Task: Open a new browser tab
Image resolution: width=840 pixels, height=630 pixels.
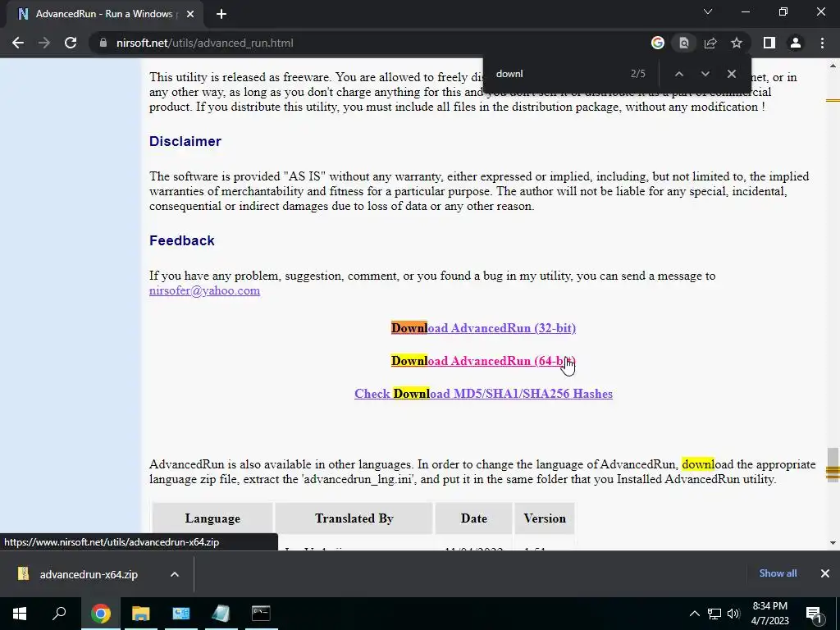Action: click(x=221, y=14)
